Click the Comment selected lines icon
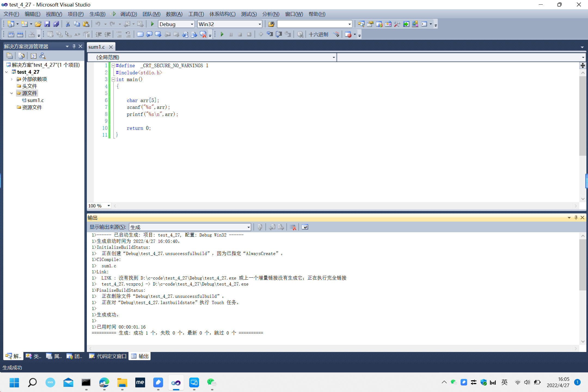The height and width of the screenshot is (392, 588). (119, 35)
